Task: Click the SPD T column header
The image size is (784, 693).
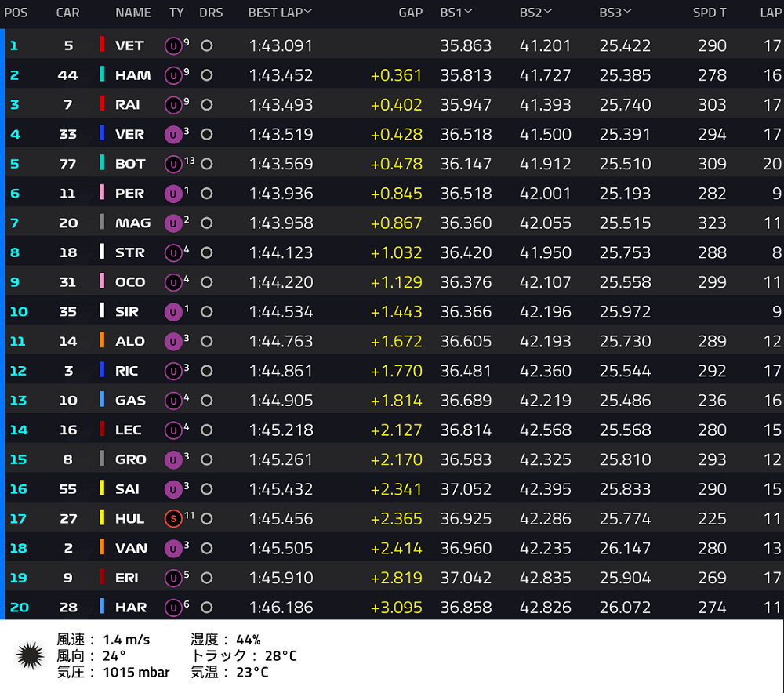Action: tap(710, 13)
